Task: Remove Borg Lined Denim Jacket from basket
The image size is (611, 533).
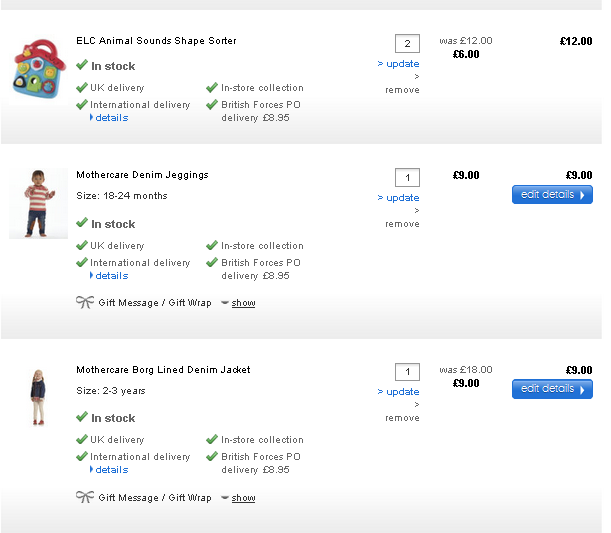Action: [402, 418]
